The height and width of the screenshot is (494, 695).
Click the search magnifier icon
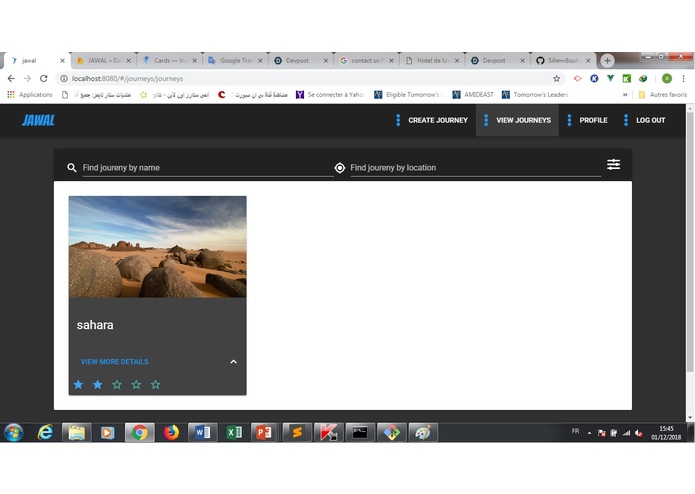tap(72, 168)
